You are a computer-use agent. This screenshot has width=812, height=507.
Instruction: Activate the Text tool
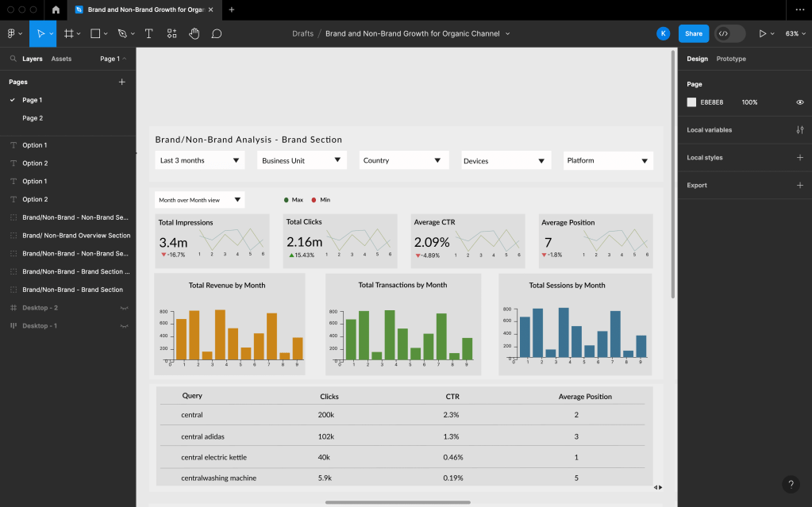[148, 33]
